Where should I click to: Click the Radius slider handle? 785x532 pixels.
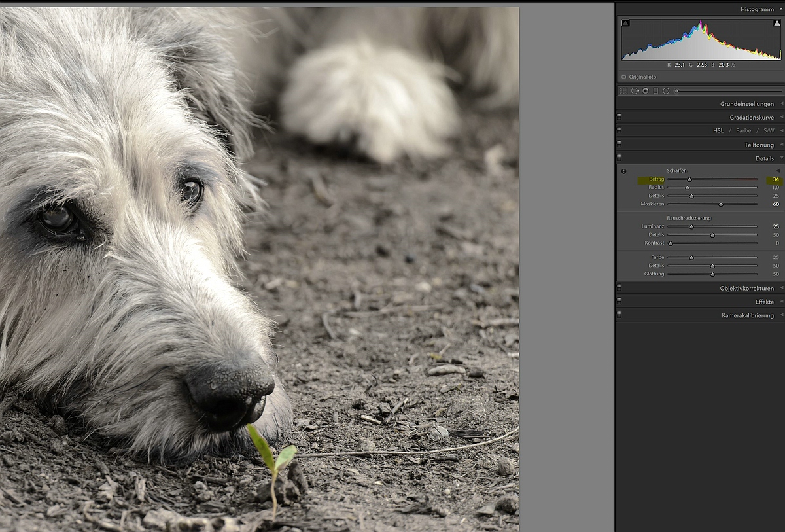click(x=687, y=188)
